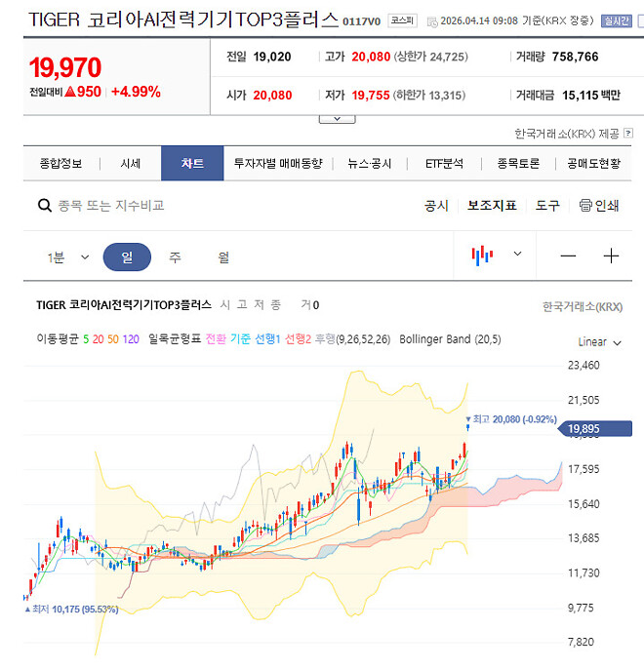
Task: Click the 이동평균 indicator label
Action: pyautogui.click(x=58, y=339)
